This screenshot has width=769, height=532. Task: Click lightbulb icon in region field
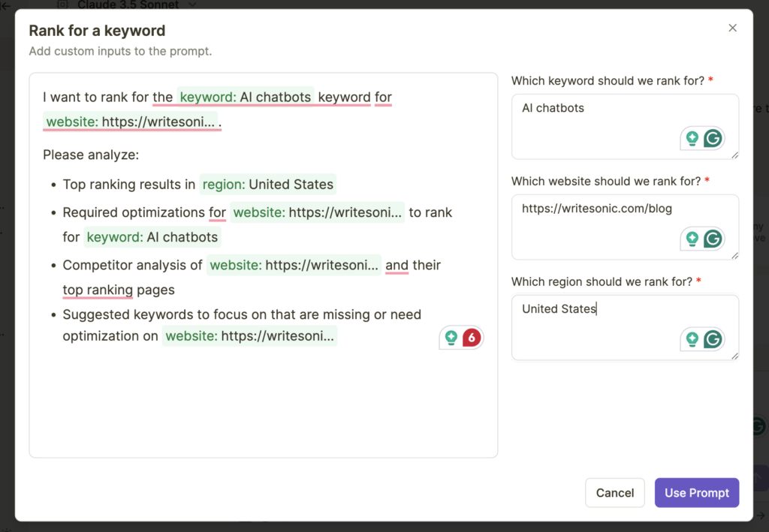(x=692, y=339)
